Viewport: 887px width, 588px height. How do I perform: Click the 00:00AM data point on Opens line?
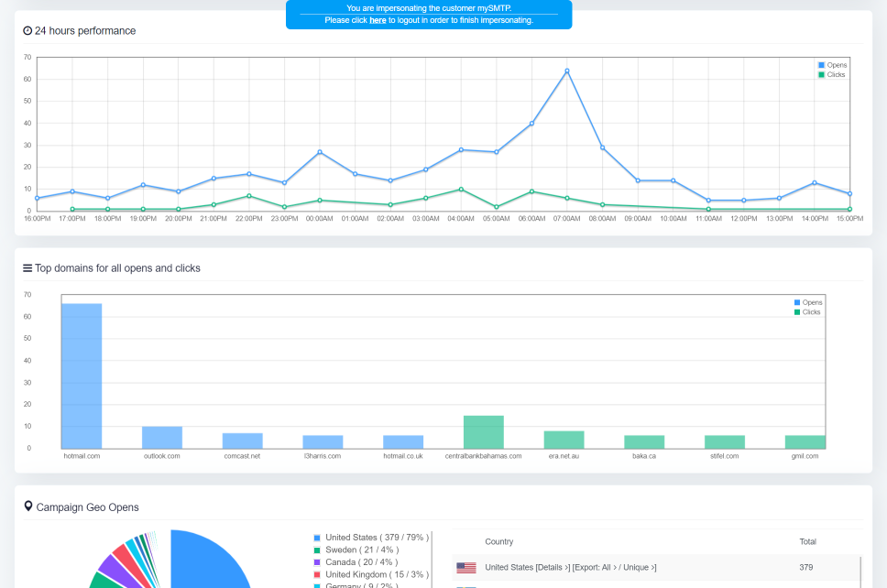(320, 152)
